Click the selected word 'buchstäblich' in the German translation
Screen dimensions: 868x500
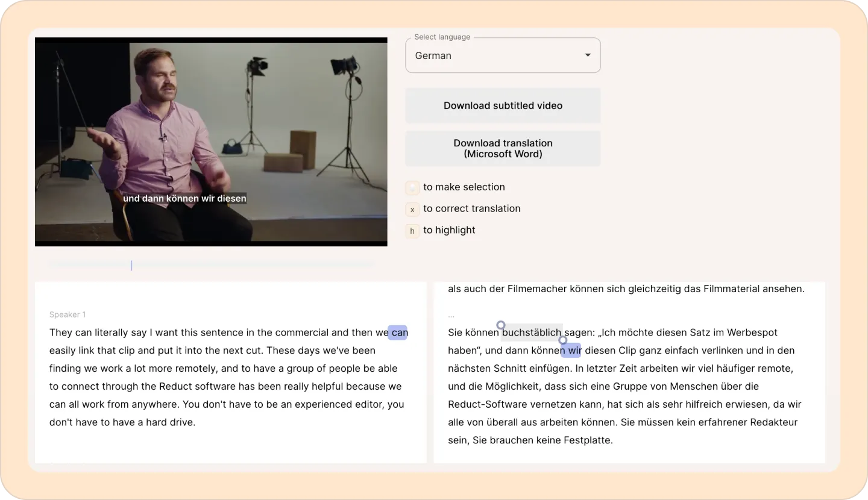pyautogui.click(x=532, y=333)
